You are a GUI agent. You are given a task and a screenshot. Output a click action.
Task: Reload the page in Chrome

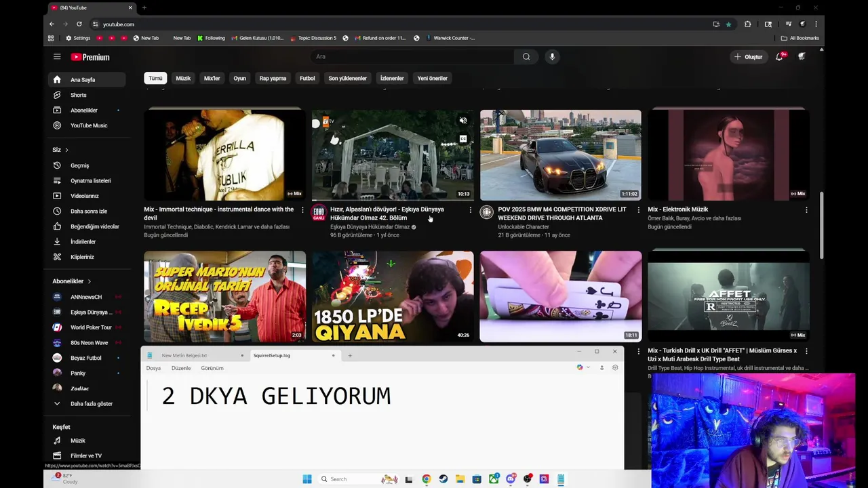click(79, 24)
